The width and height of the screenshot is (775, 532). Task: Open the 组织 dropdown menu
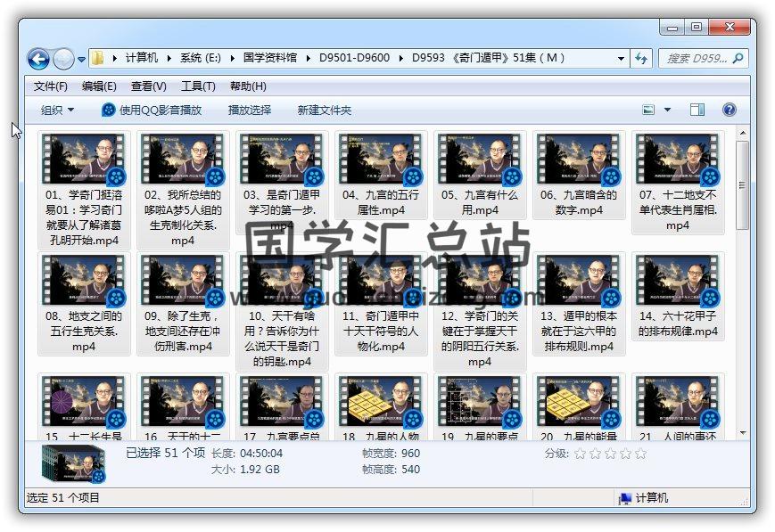(x=58, y=110)
